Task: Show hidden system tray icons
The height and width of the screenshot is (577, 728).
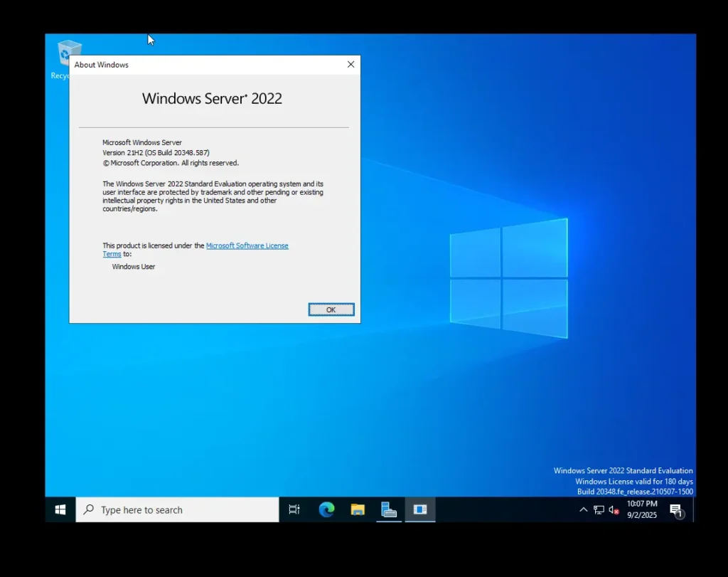Action: [x=584, y=509]
